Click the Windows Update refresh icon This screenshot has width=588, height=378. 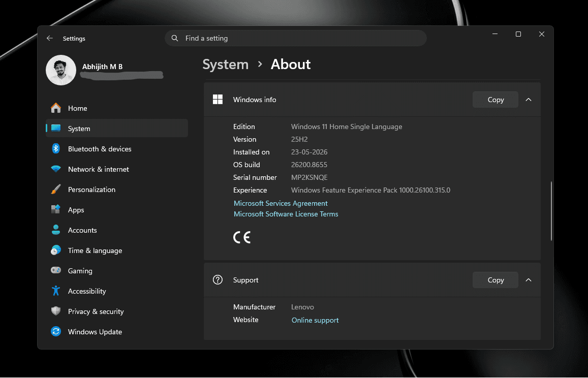pyautogui.click(x=56, y=331)
